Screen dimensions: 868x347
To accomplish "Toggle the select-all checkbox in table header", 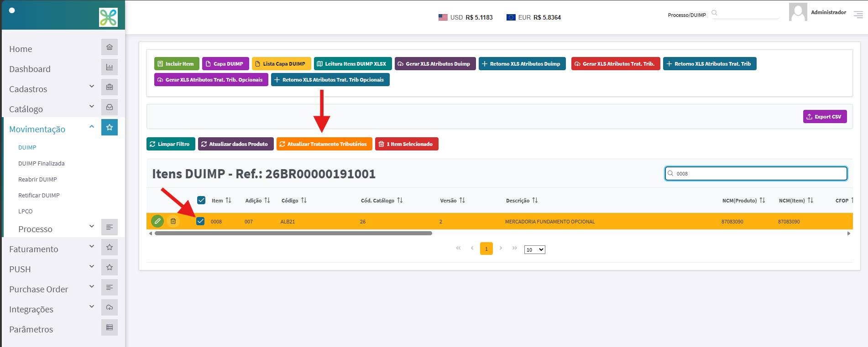I will pos(201,200).
